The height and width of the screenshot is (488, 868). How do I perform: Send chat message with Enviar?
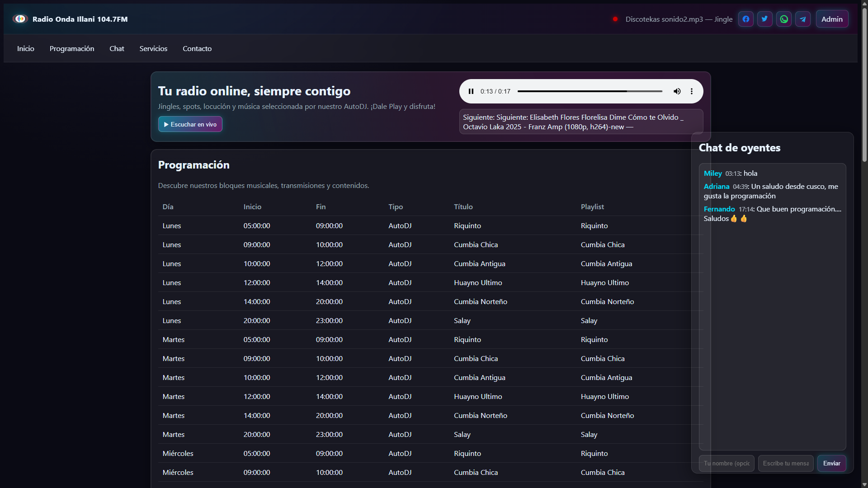(831, 463)
